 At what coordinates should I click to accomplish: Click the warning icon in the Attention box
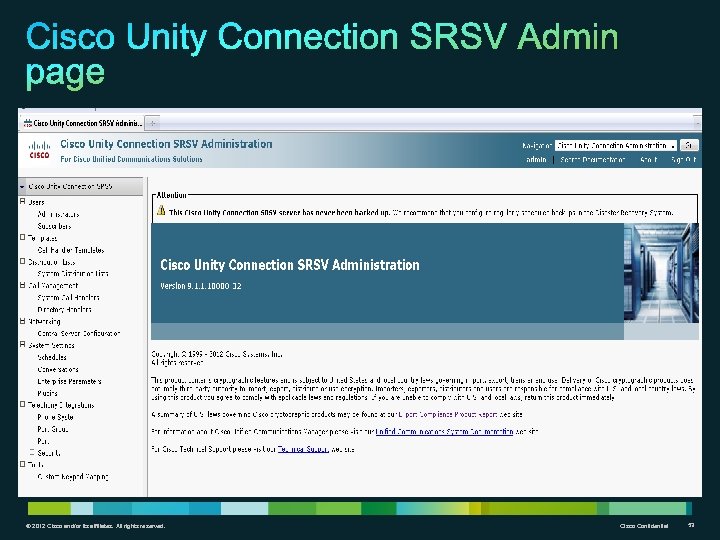pos(161,210)
